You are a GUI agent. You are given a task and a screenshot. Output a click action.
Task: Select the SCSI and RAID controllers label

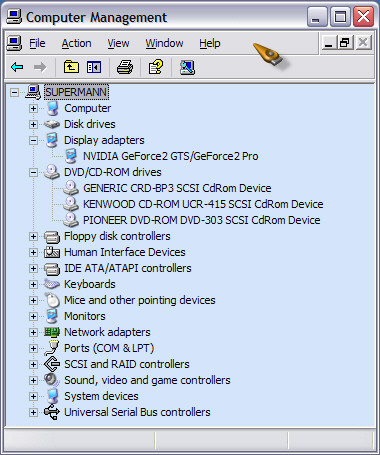pyautogui.click(x=127, y=364)
